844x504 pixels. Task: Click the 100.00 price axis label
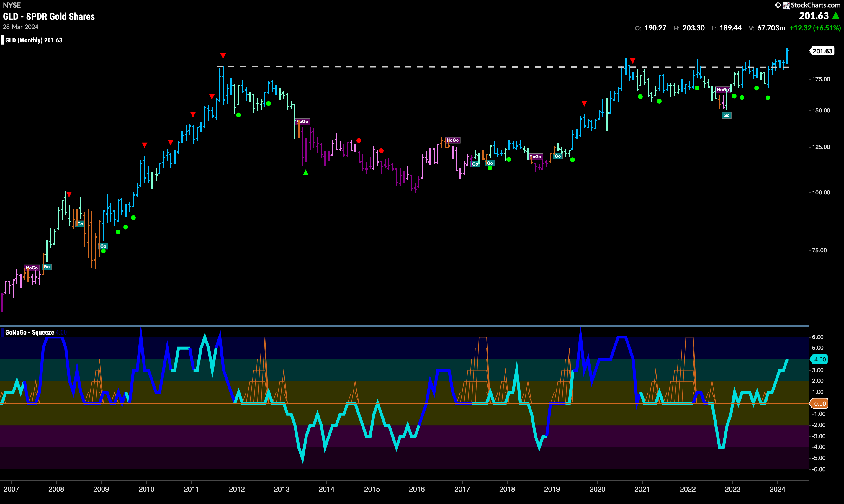coord(821,192)
